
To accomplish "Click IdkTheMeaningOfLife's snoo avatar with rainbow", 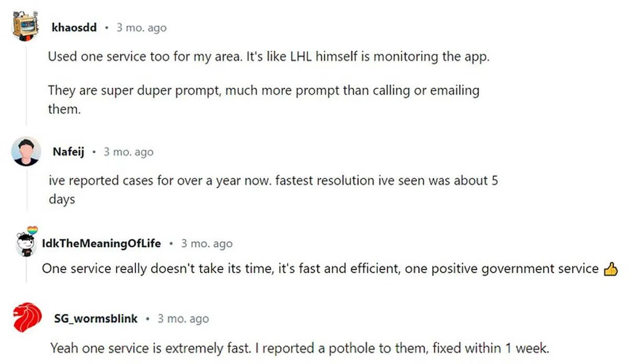I will [x=26, y=243].
